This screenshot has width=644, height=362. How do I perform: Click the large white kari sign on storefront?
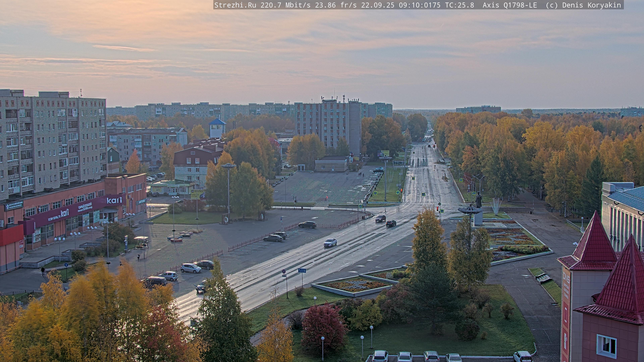(114, 200)
